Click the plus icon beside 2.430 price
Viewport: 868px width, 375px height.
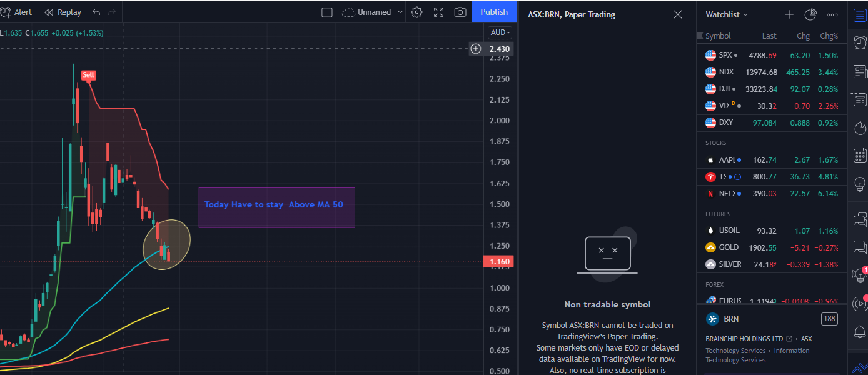[x=476, y=49]
